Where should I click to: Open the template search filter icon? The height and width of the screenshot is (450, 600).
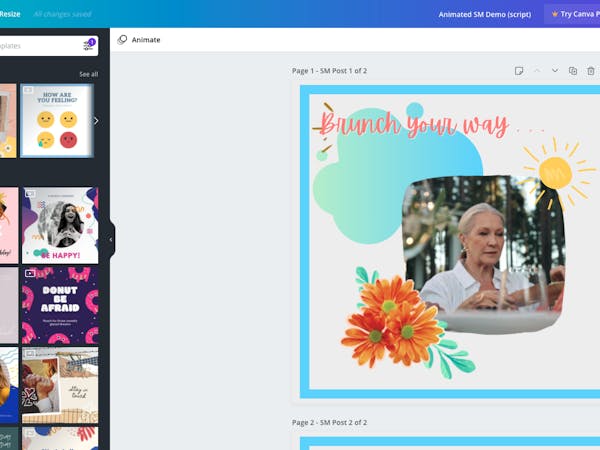88,46
